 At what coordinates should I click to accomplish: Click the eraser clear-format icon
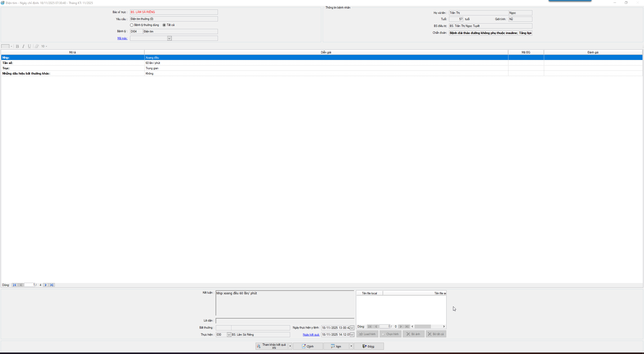coord(37,46)
